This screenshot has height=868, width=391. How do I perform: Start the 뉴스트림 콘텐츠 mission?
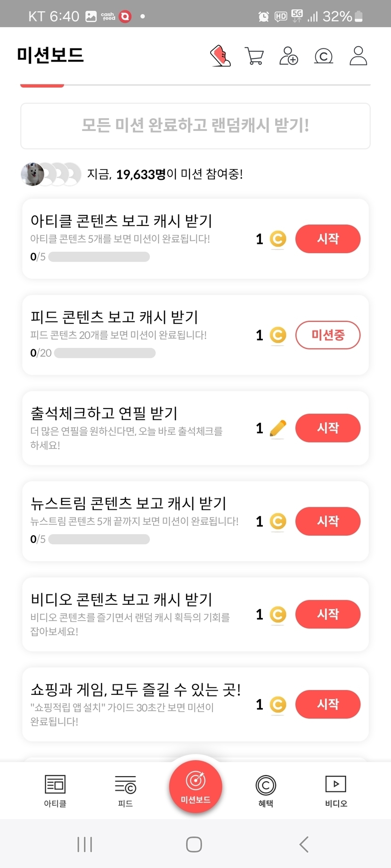tap(328, 521)
